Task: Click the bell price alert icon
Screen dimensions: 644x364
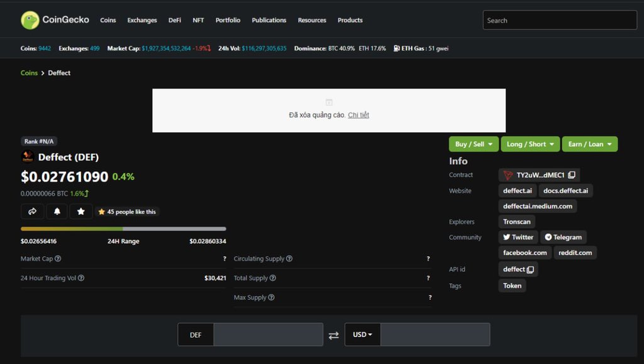Action: tap(57, 212)
